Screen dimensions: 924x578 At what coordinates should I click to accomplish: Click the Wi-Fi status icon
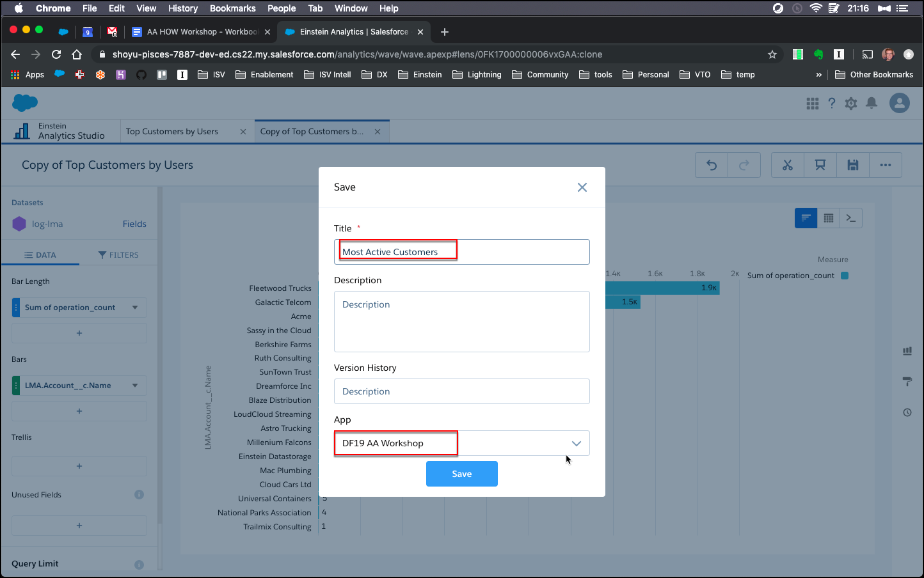tap(816, 8)
